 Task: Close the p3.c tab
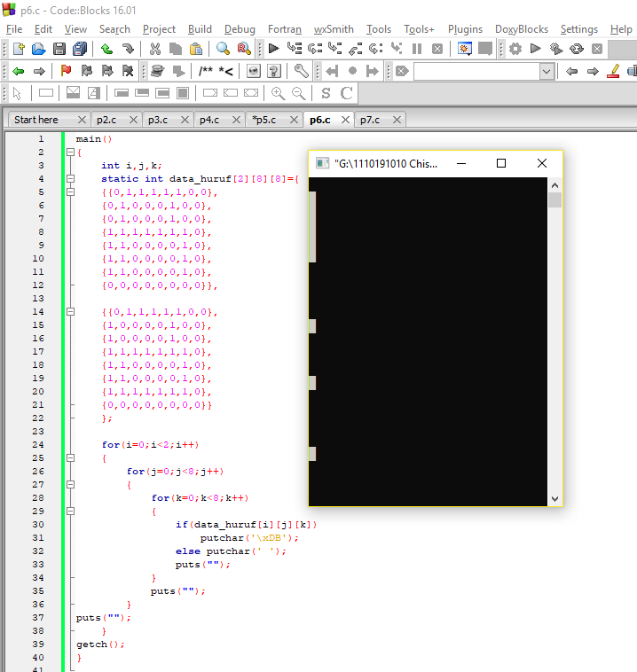click(185, 120)
